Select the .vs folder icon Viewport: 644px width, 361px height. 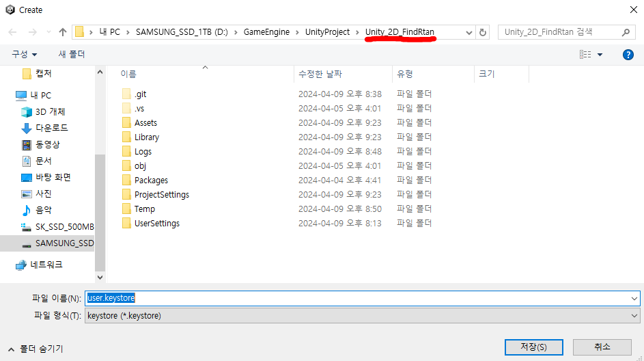126,109
